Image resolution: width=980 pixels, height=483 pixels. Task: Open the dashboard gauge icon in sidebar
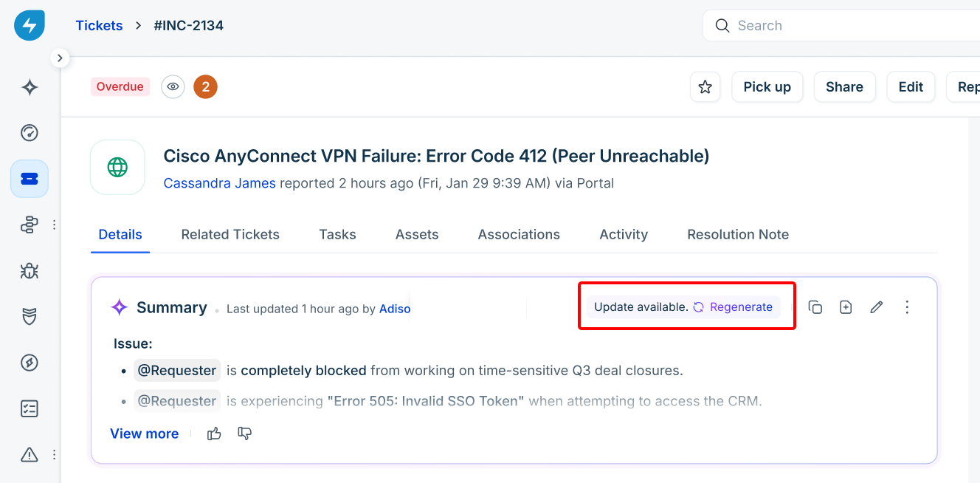[x=30, y=133]
